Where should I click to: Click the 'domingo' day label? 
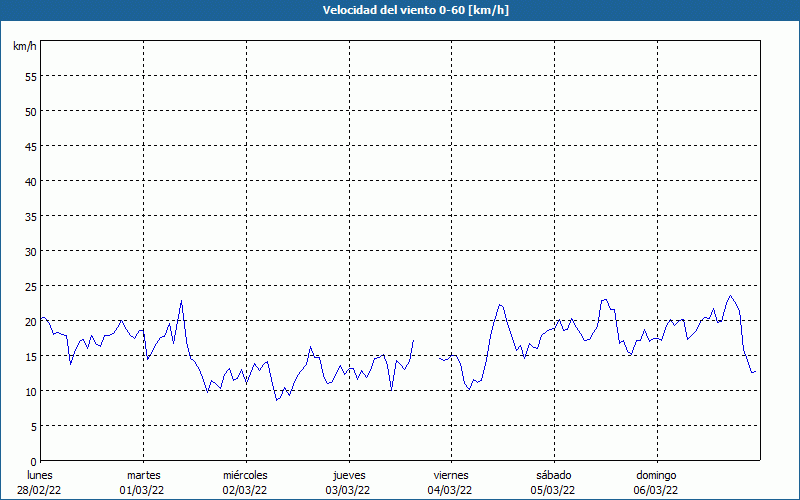[656, 475]
